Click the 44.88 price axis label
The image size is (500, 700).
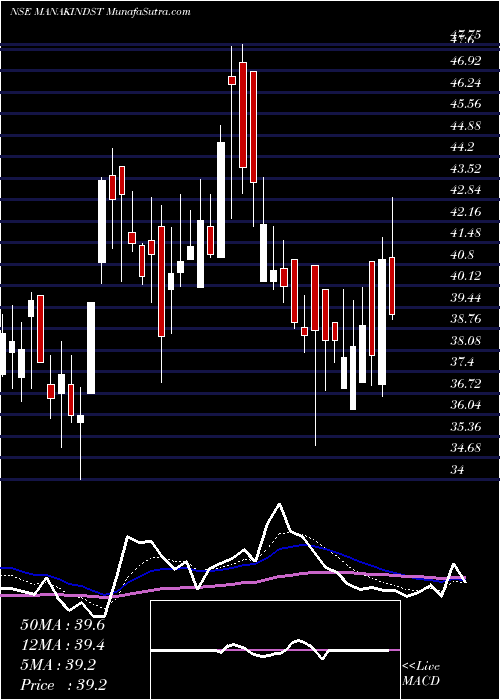pos(466,125)
